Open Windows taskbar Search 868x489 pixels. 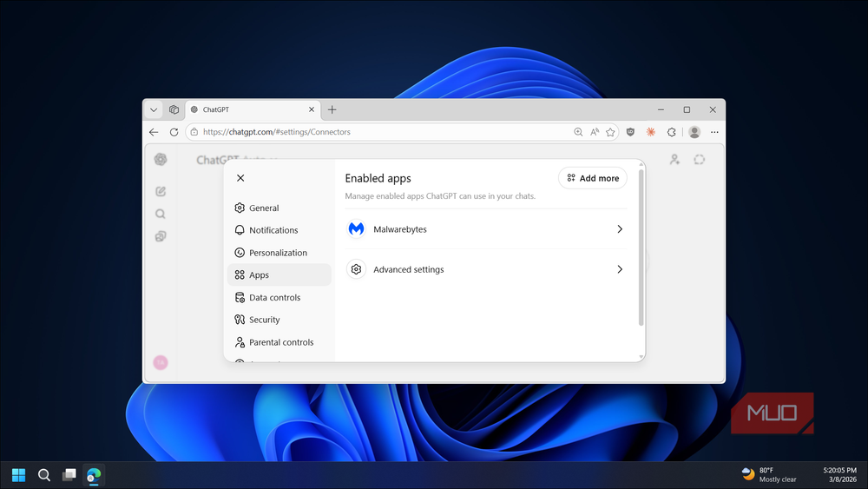pyautogui.click(x=43, y=474)
